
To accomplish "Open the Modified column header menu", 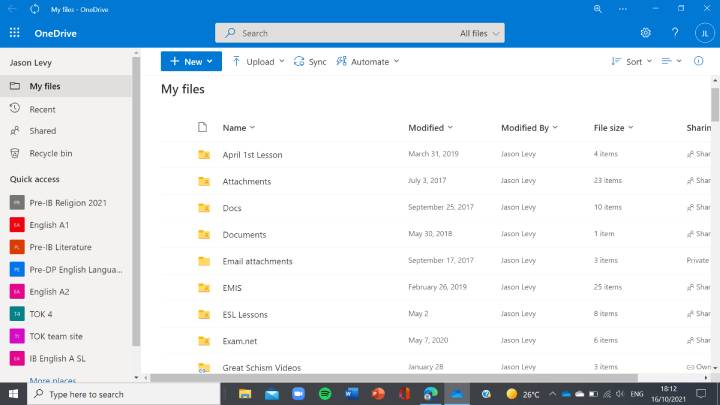I will coord(431,128).
